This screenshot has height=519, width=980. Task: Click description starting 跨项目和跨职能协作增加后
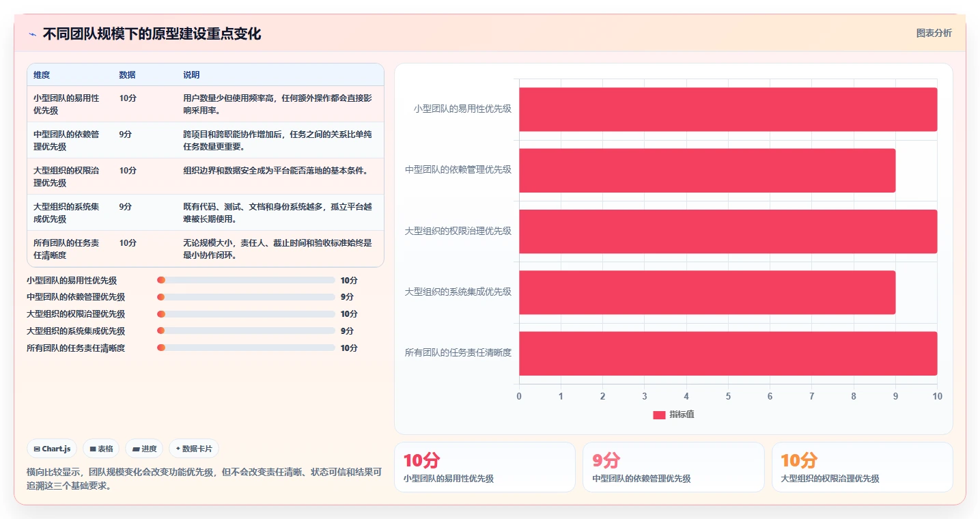[x=277, y=140]
